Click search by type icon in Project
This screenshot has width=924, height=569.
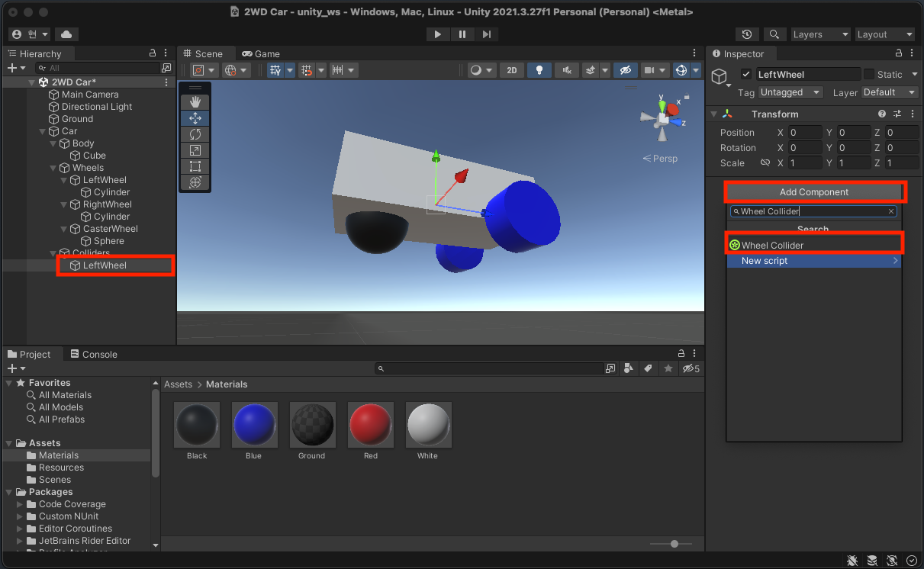[x=628, y=368]
